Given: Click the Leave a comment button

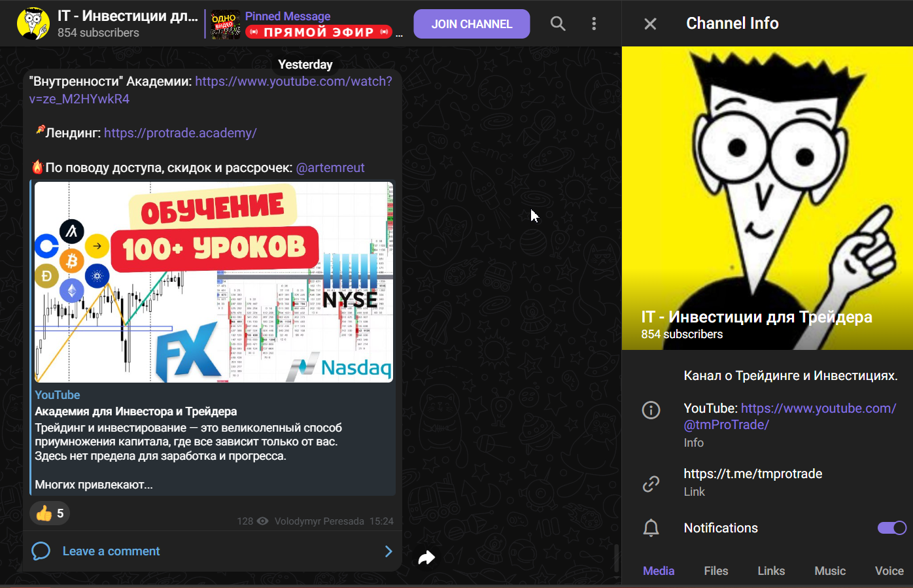Looking at the screenshot, I should (x=213, y=551).
